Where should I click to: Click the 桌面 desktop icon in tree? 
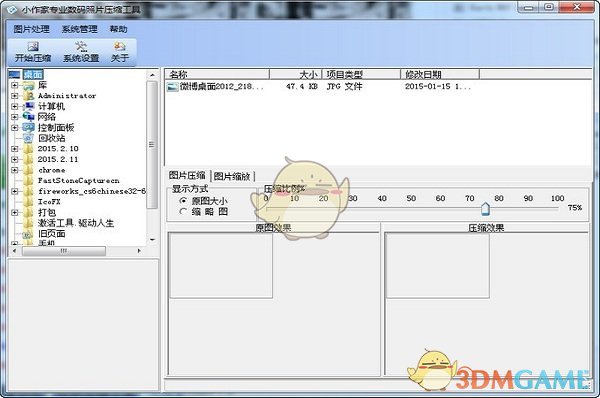point(14,74)
